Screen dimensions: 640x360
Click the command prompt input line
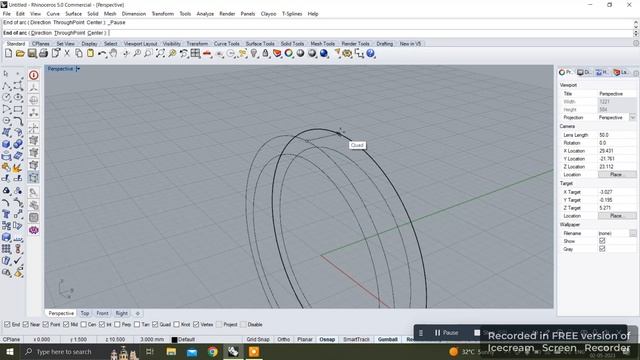coord(317,33)
